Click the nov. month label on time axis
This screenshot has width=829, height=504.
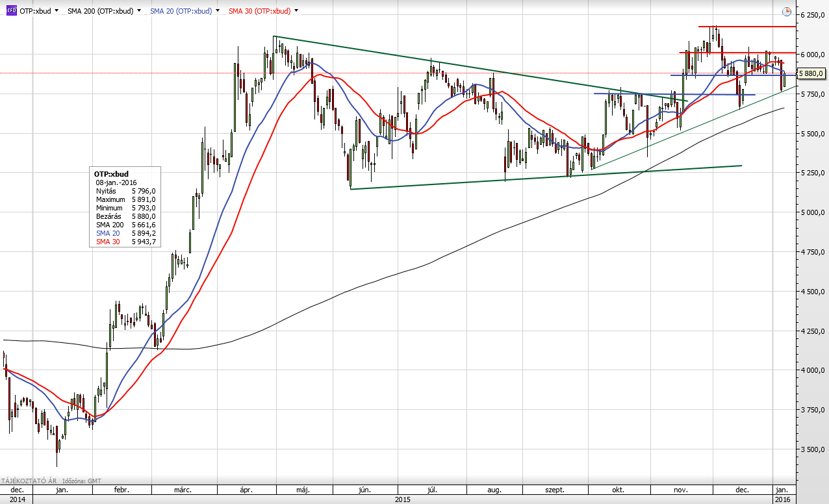pos(680,490)
